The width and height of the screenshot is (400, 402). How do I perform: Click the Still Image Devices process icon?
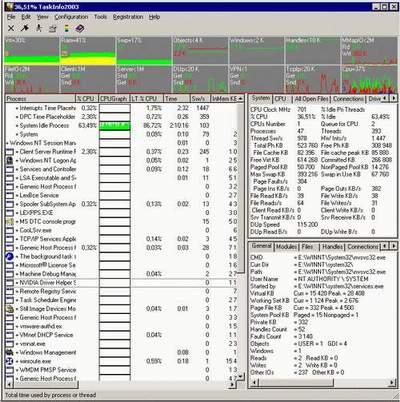point(10,309)
